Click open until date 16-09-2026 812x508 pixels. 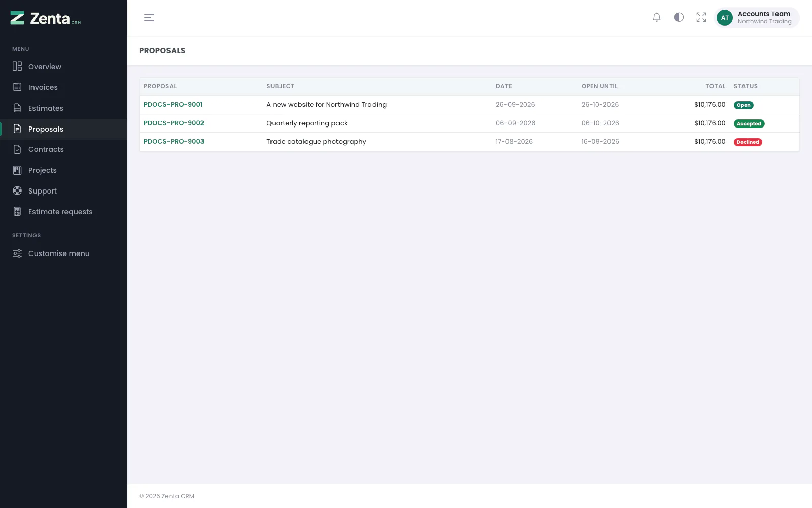(x=600, y=142)
